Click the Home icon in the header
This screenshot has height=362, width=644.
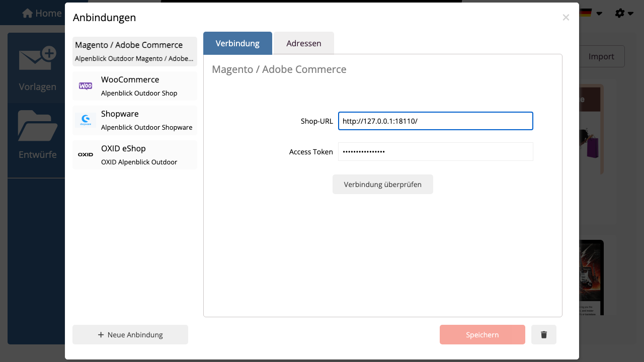click(x=28, y=13)
